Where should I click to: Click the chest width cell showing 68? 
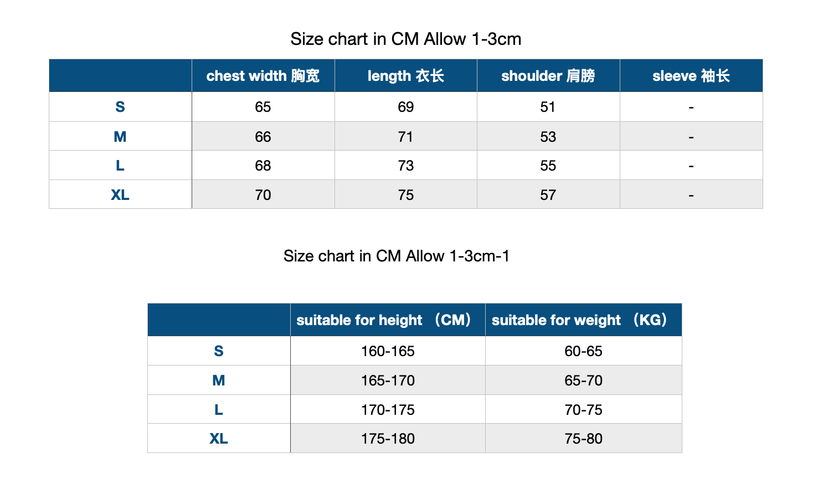(263, 166)
